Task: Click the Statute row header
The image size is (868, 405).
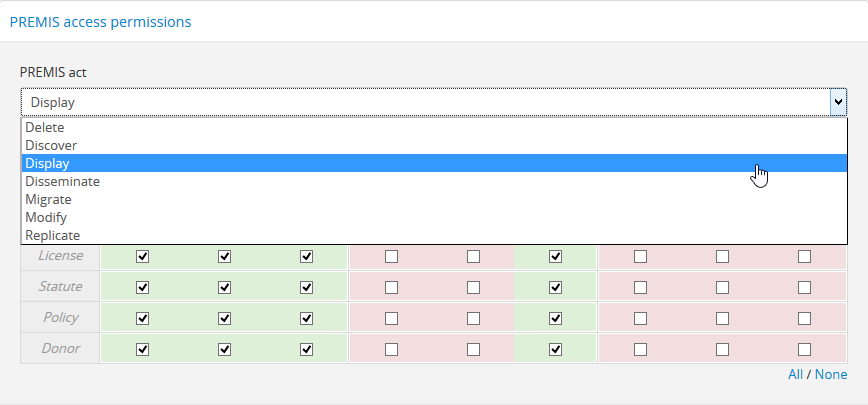Action: 61,288
